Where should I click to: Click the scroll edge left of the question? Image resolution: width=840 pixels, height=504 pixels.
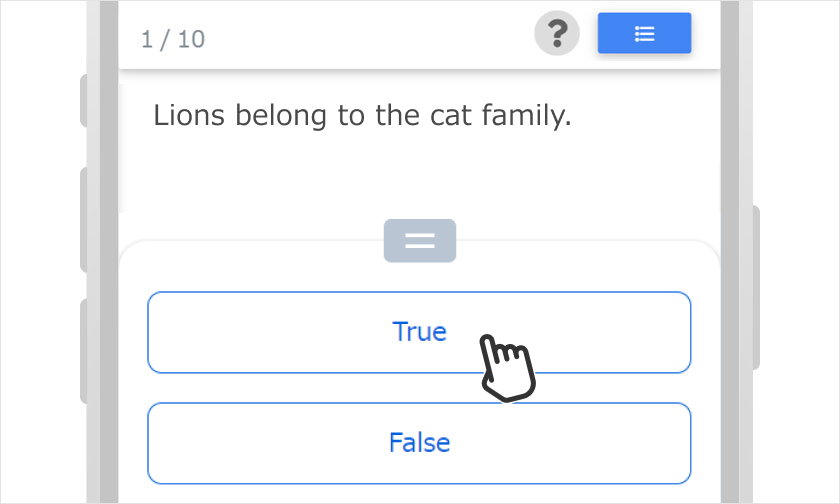122,148
